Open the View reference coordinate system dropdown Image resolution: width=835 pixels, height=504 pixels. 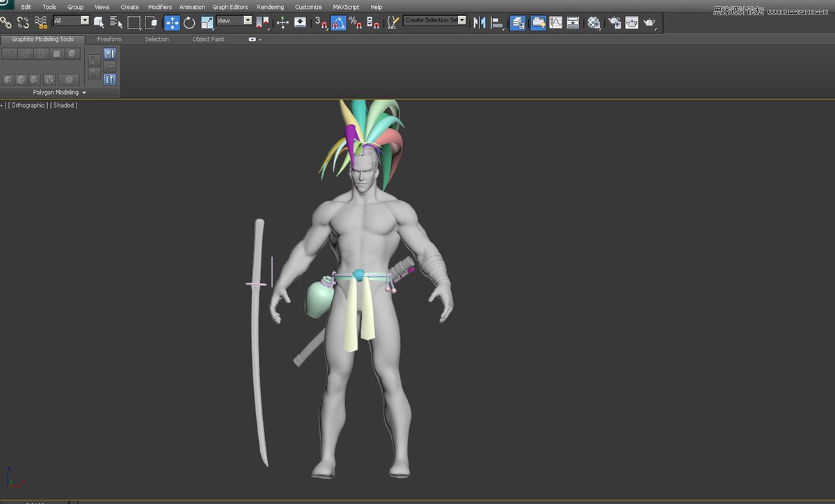pos(234,20)
